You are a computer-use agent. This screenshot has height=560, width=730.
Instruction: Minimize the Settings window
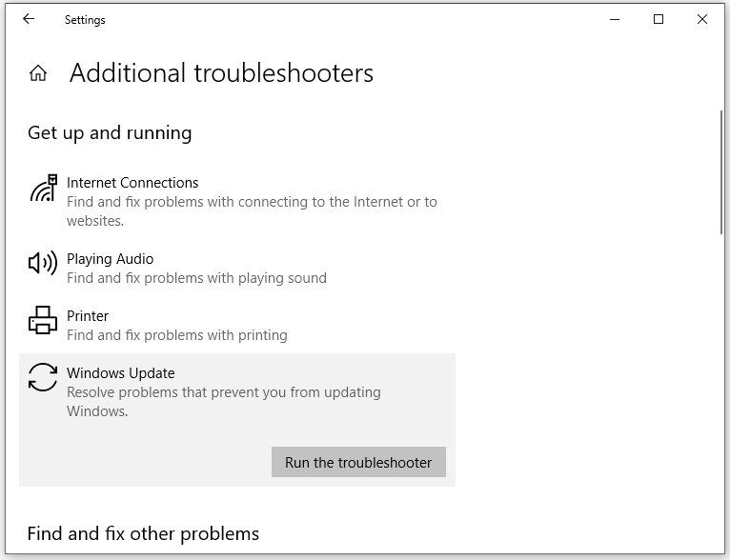point(615,19)
